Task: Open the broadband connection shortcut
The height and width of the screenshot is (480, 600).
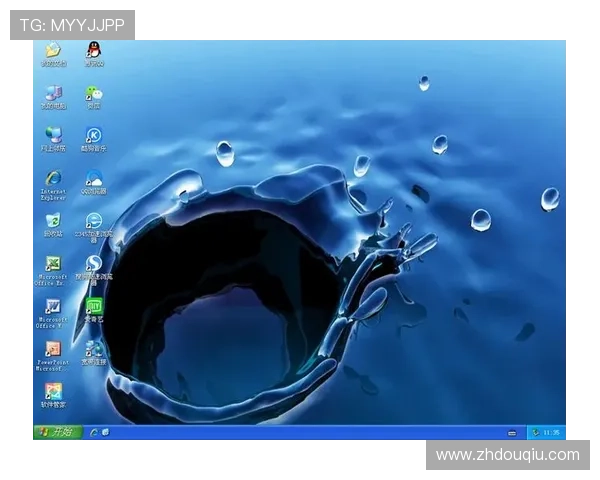Action: [94, 349]
